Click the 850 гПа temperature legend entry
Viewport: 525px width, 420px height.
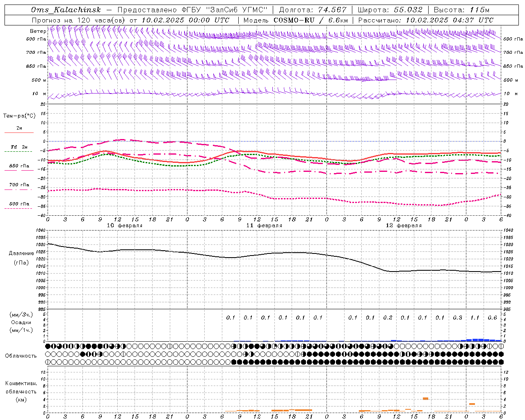(19, 166)
